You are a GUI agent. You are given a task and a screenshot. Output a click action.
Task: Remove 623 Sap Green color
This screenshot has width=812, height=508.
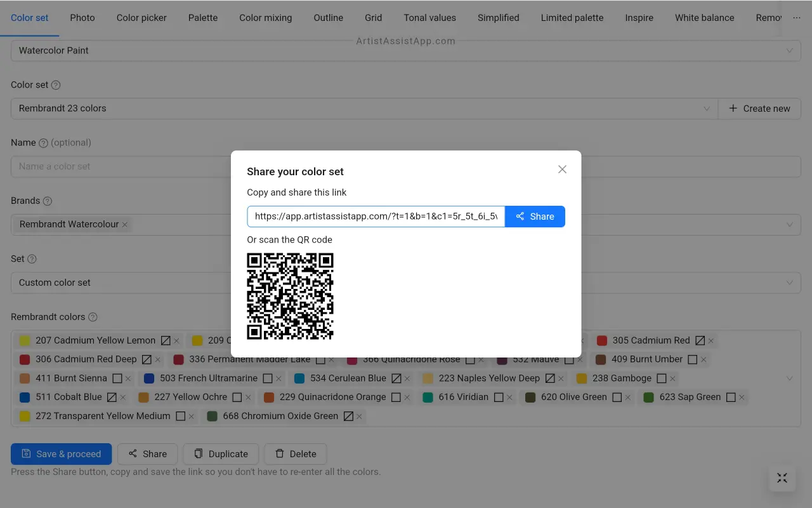pyautogui.click(x=742, y=398)
